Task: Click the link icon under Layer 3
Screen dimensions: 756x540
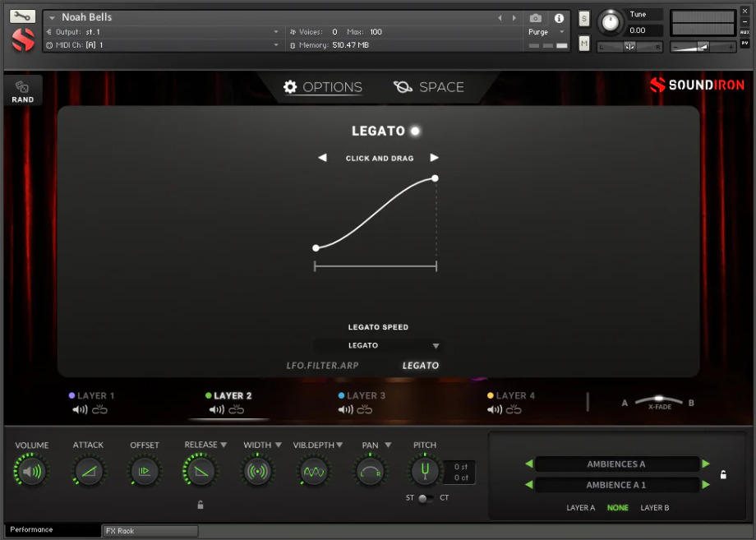Action: click(370, 409)
